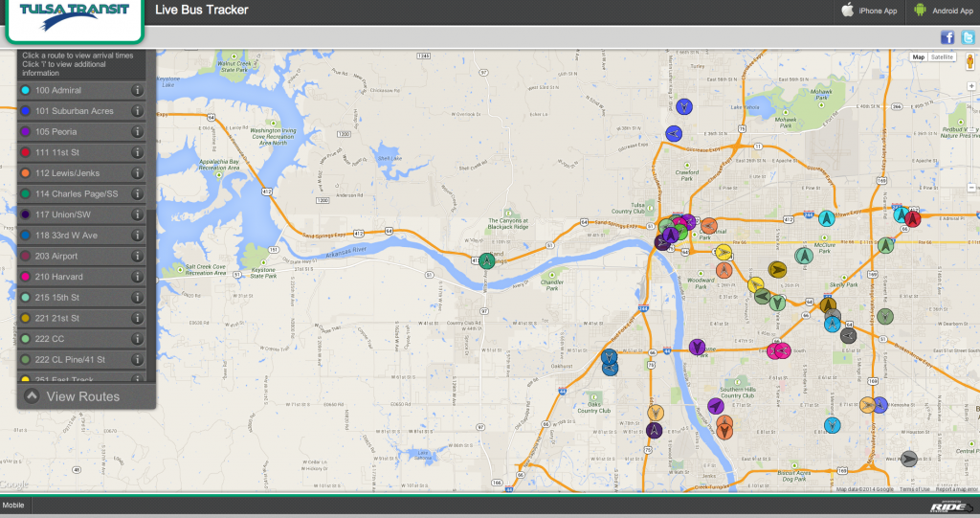Show info for 100 Admiral route
This screenshot has width=980, height=518.
137,90
